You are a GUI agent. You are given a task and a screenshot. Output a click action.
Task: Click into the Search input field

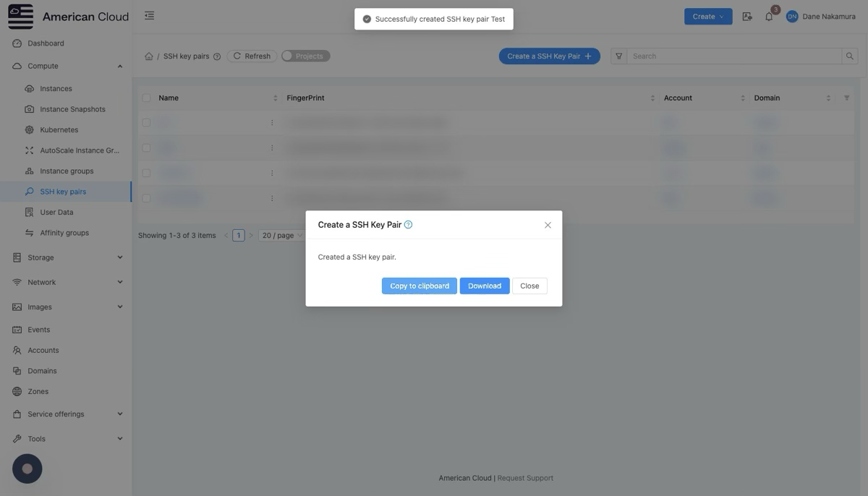[x=734, y=56]
